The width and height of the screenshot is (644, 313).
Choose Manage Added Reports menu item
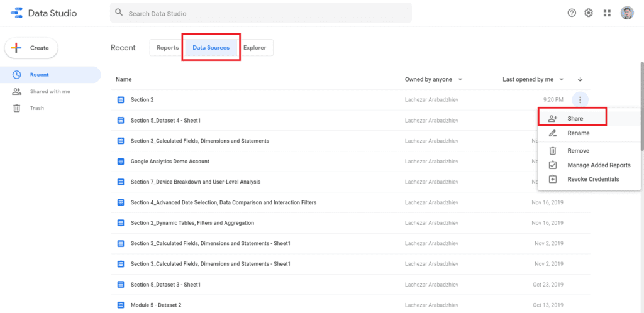589,165
